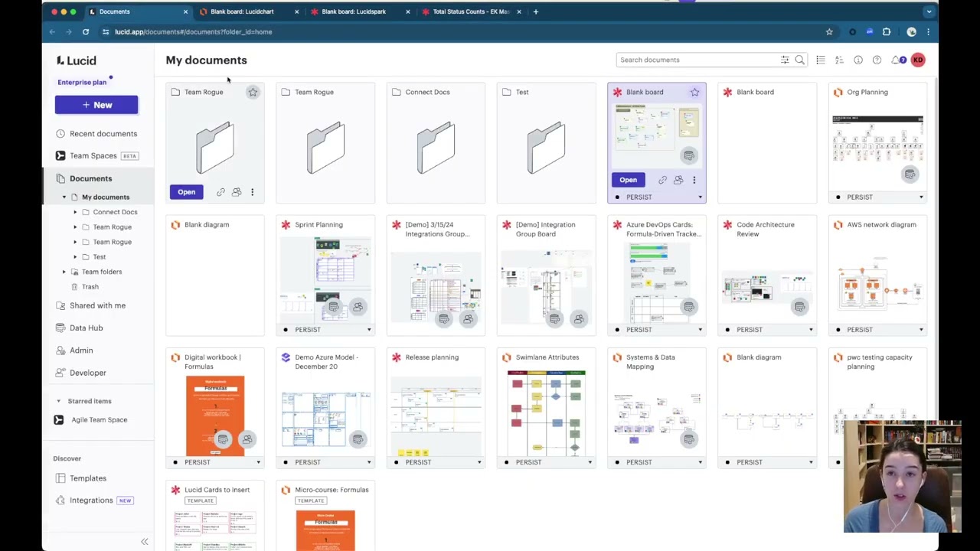
Task: Open the info icon in the header
Action: 858,60
